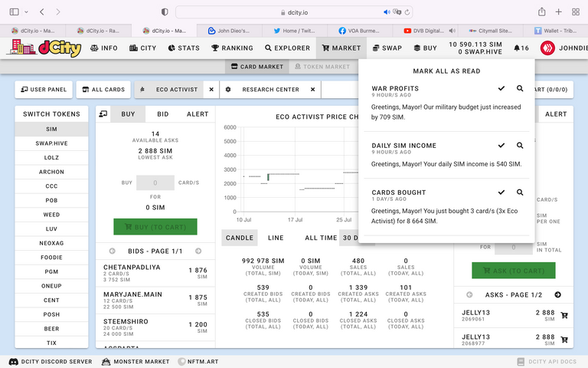Click the buy card quantity field
The image size is (588, 368).
[x=155, y=182]
